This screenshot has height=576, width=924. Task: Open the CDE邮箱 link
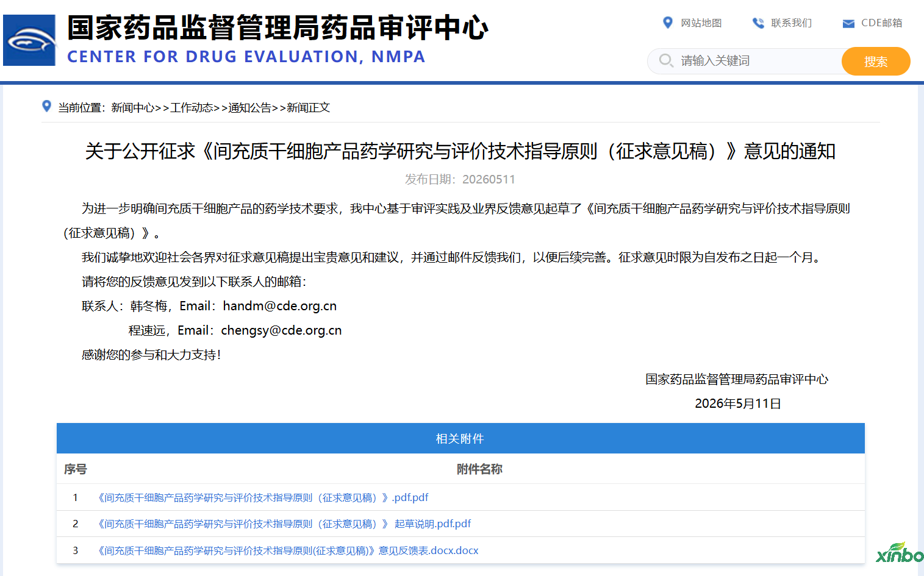(881, 23)
